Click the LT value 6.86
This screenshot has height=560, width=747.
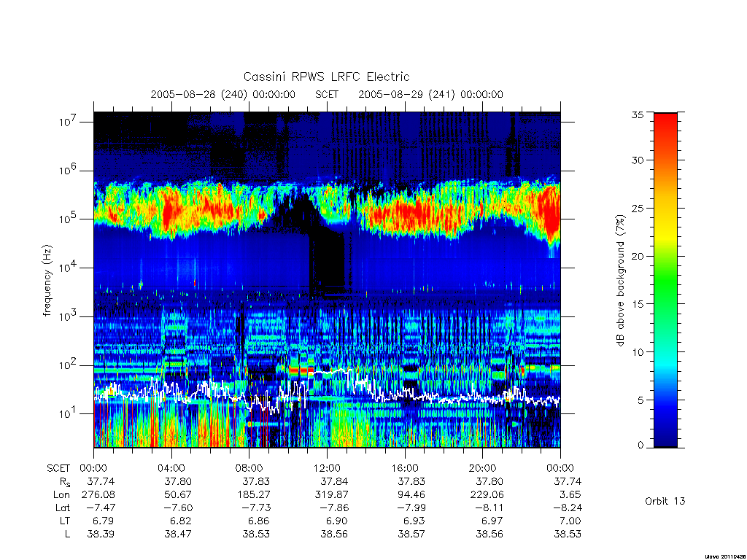259,521
